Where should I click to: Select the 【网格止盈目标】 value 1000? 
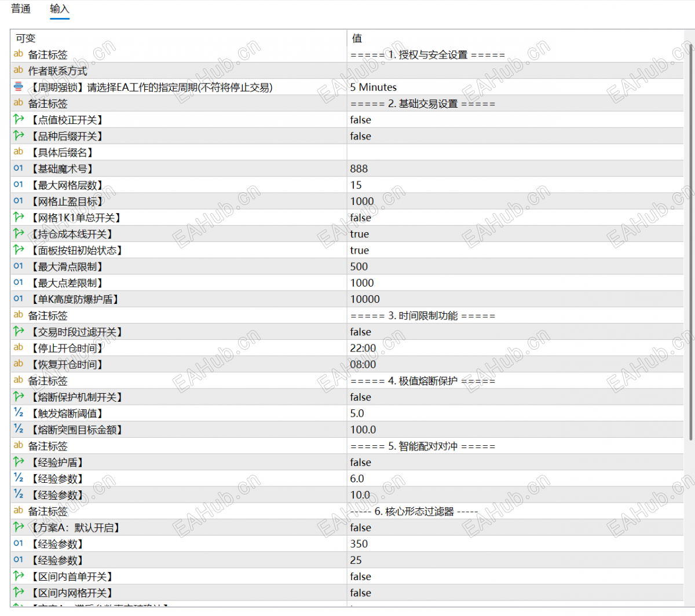[x=362, y=201]
